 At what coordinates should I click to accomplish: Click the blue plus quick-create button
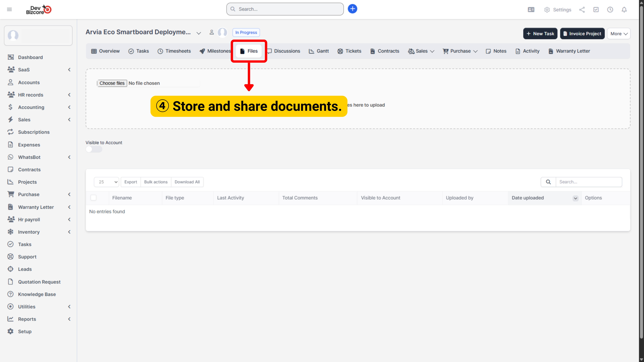352,9
